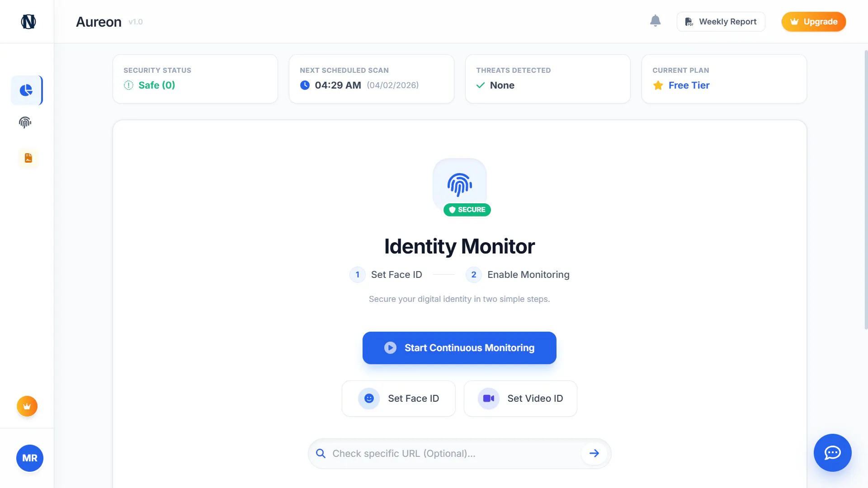Download the Weekly Report
Viewport: 868px width, 488px height.
tap(721, 22)
